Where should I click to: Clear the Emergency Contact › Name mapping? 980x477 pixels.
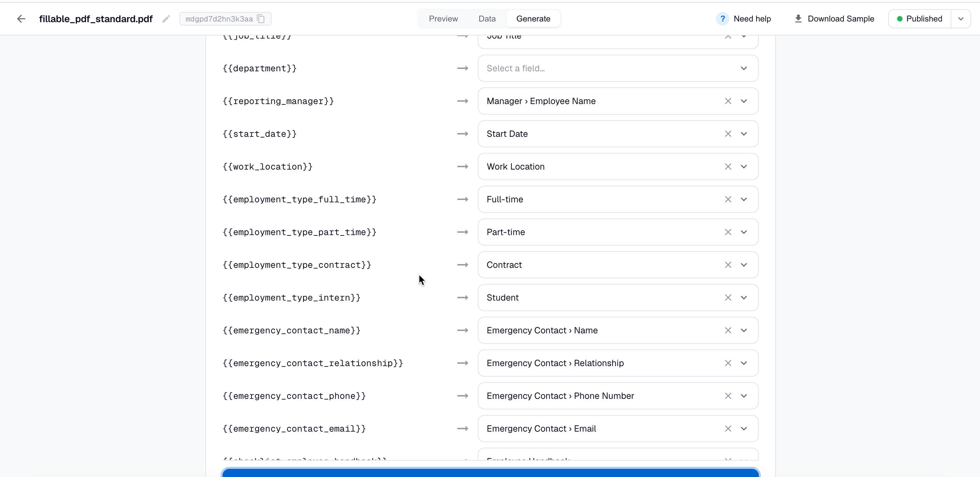point(728,330)
